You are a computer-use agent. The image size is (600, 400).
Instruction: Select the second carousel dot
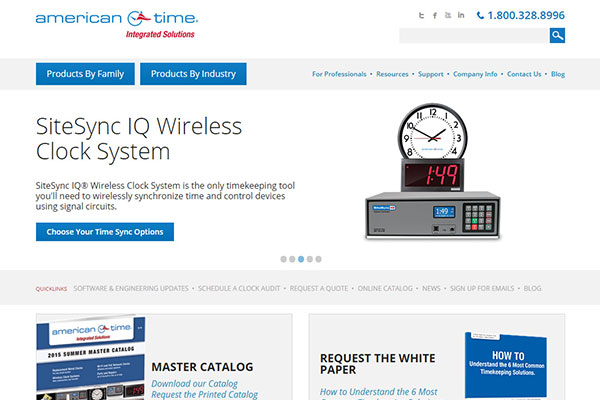point(292,259)
